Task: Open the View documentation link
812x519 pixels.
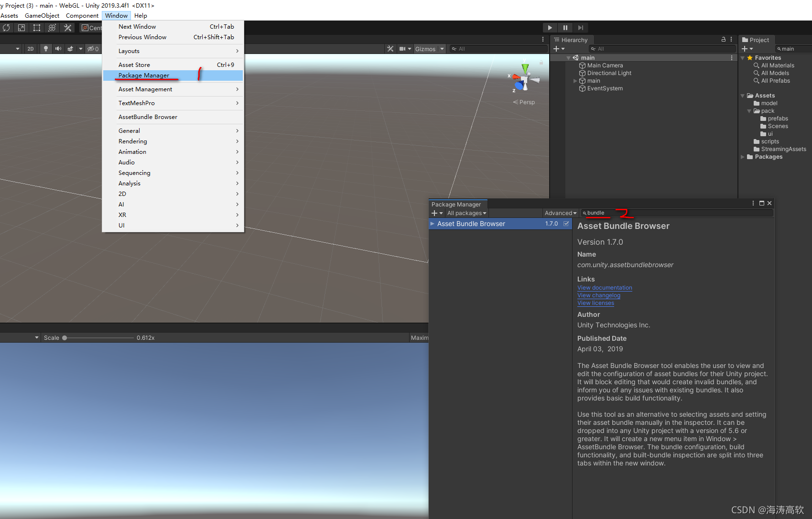Action: 605,288
